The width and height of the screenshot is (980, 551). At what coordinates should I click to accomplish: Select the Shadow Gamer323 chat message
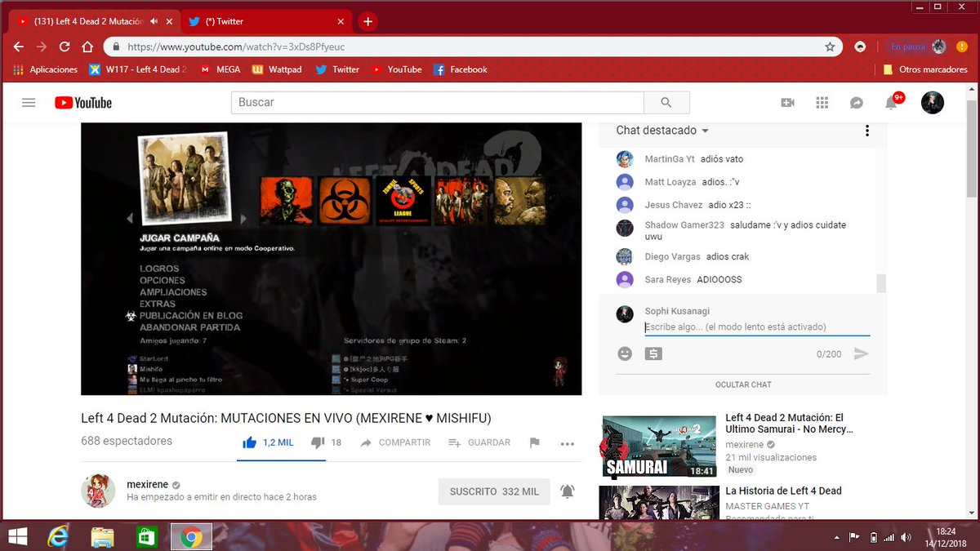pyautogui.click(x=742, y=230)
